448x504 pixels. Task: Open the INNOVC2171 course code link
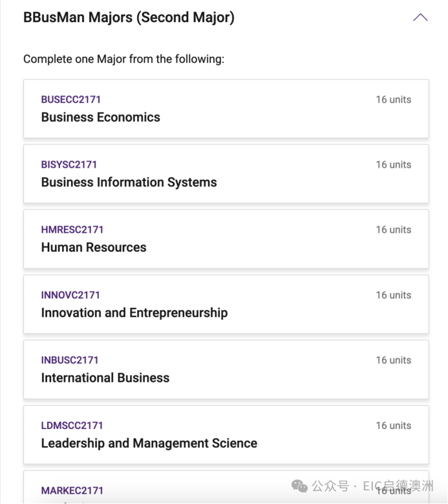pos(70,295)
